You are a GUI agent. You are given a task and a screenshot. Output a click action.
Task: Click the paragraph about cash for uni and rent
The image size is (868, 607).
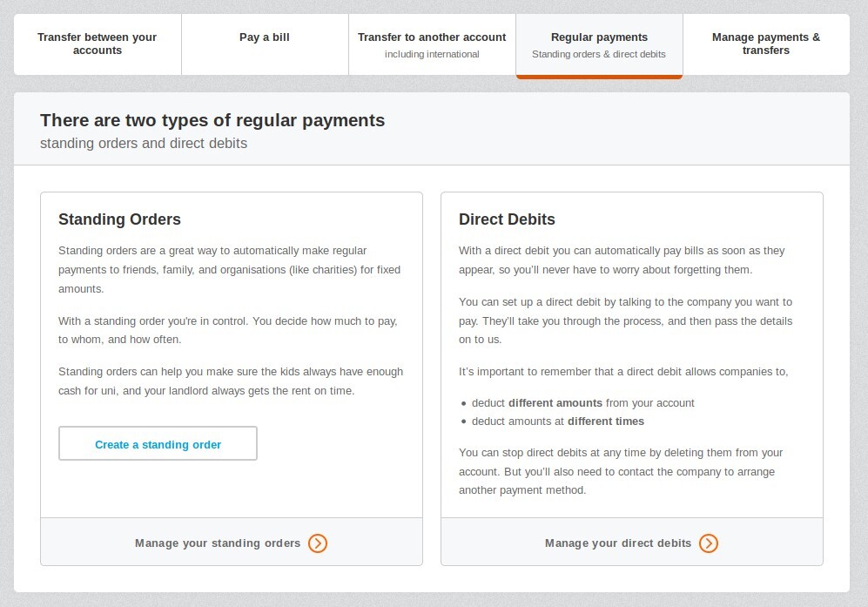point(231,381)
